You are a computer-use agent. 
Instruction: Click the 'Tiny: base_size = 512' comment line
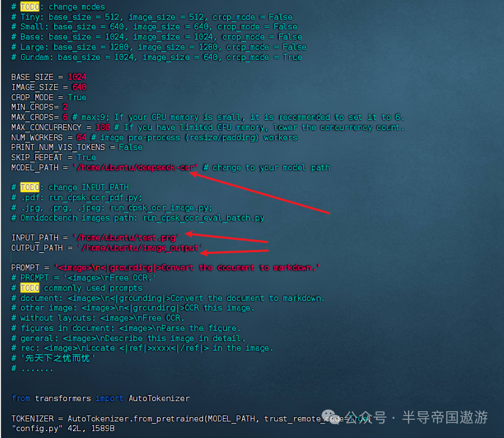coord(152,17)
